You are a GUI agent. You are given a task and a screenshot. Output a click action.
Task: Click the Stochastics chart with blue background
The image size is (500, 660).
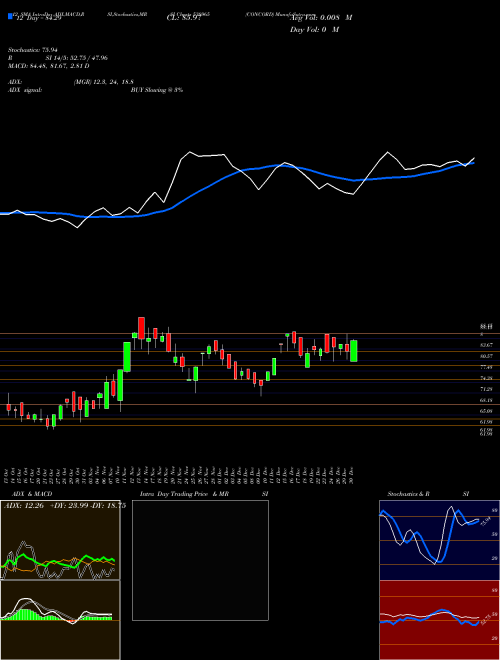pos(439,540)
